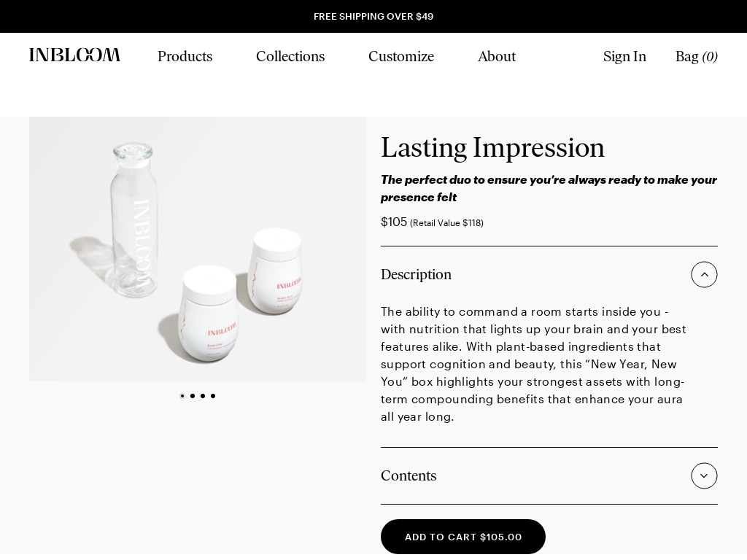Toggle the Contents accordion header

point(409,476)
